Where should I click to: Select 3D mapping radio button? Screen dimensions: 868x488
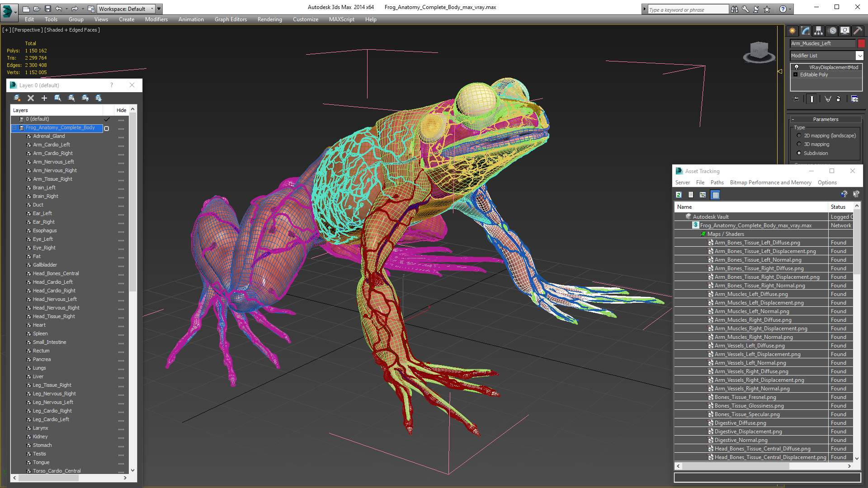point(799,144)
